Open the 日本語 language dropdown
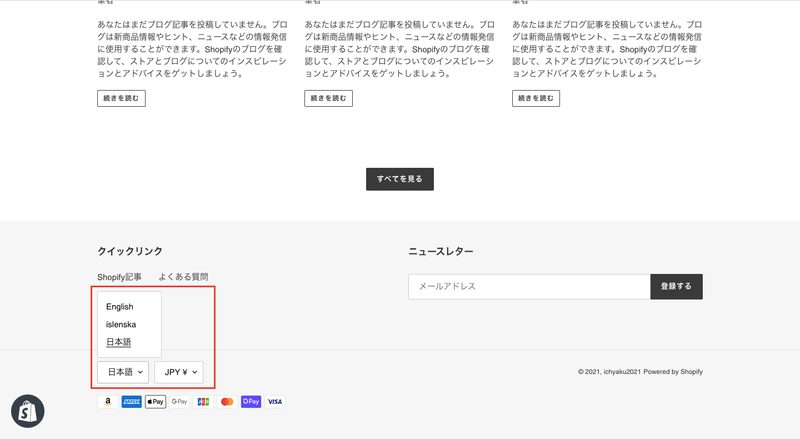This screenshot has height=439, width=800. click(x=123, y=372)
